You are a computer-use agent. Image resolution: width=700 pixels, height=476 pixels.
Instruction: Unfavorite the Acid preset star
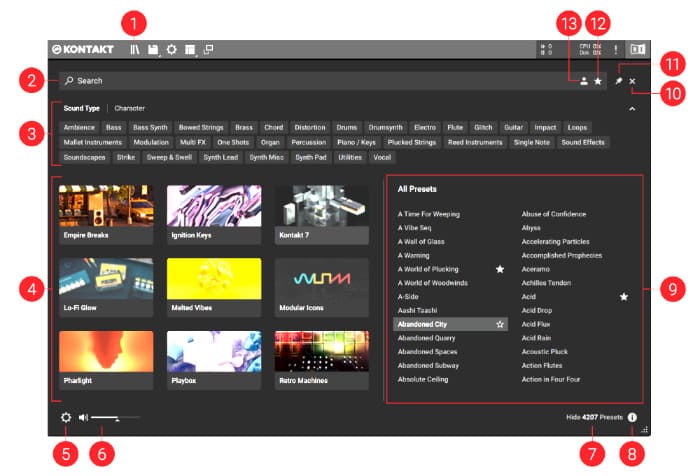click(x=624, y=296)
